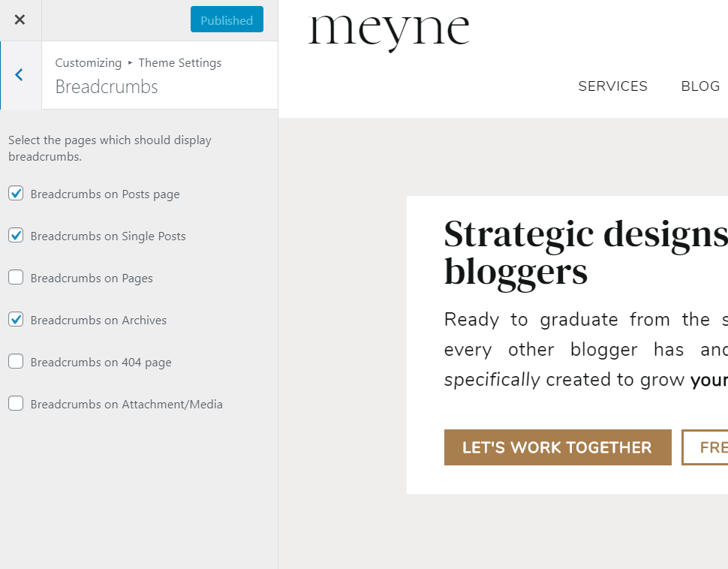Open the SERVICES menu item

click(x=612, y=86)
